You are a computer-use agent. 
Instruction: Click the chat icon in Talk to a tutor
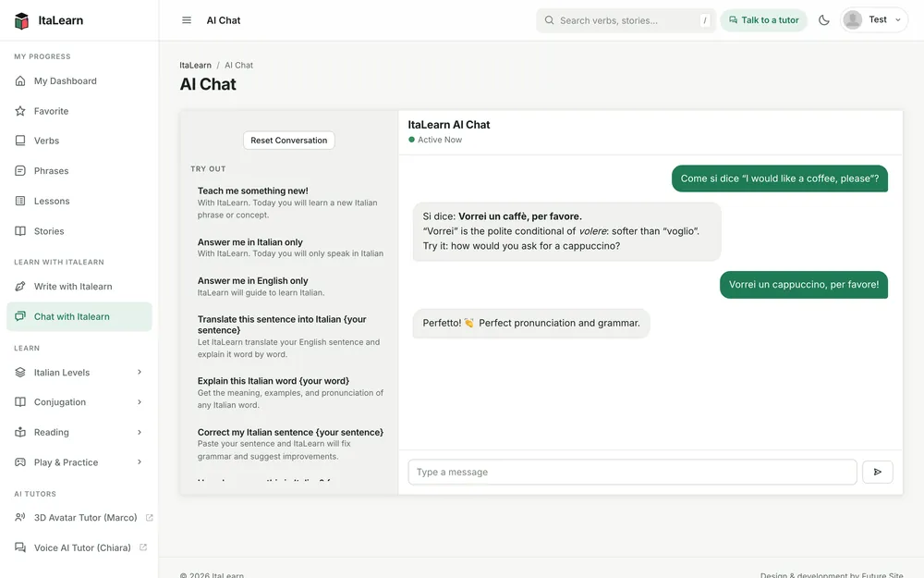(733, 20)
